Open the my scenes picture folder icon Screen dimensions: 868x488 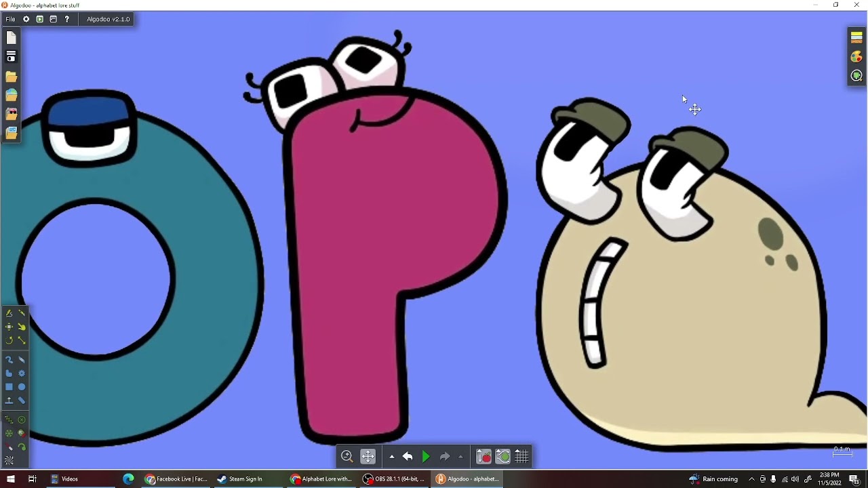click(x=11, y=133)
